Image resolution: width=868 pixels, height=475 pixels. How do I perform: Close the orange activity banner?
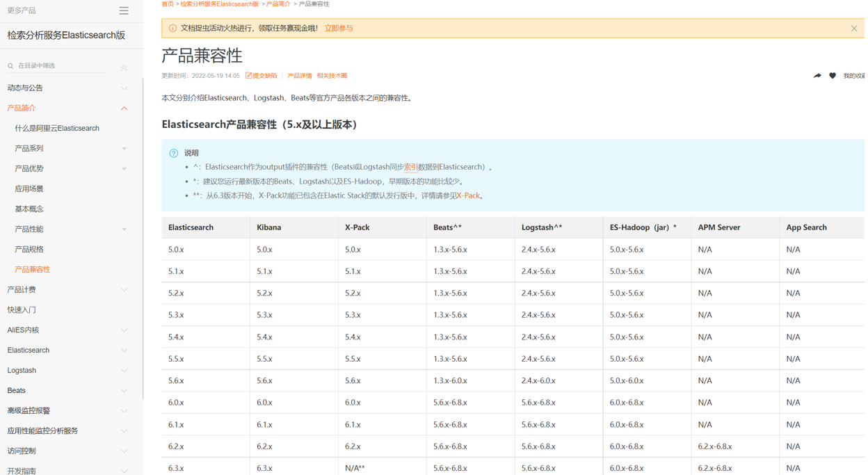[854, 29]
